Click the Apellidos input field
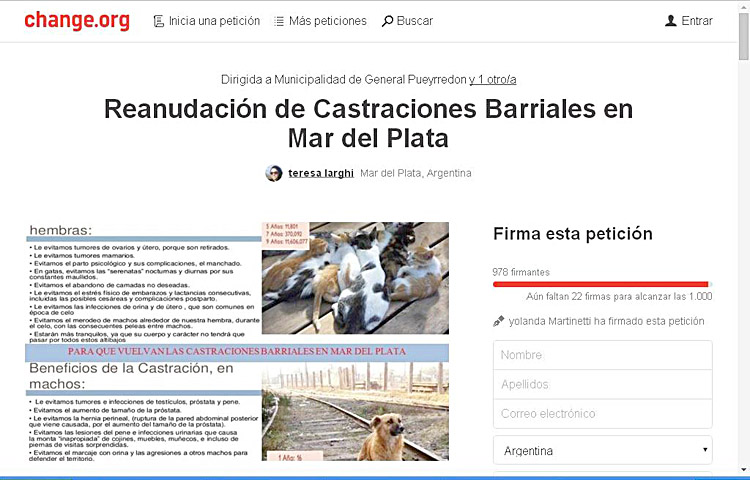 click(x=602, y=384)
